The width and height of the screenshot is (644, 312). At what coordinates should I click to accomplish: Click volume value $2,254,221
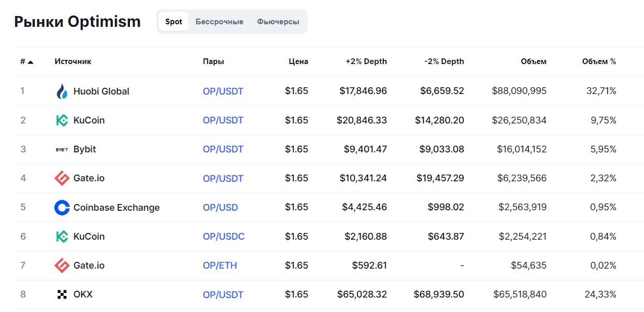click(x=522, y=236)
